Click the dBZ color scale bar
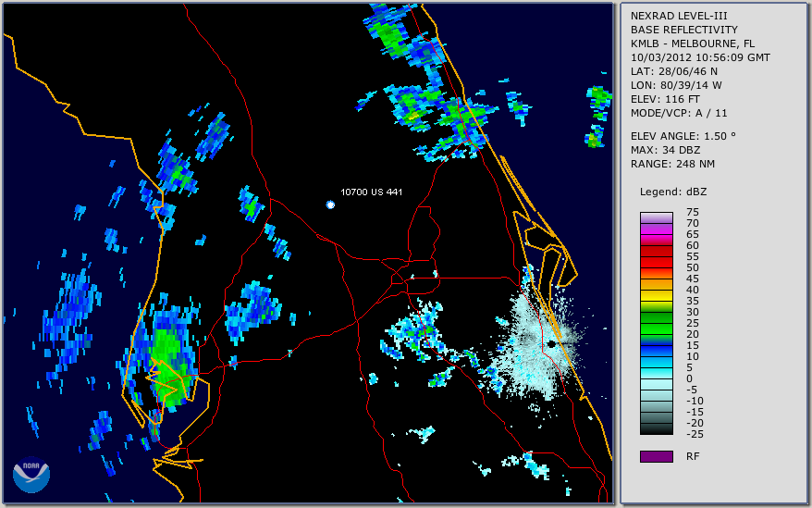Screen dimensions: 812x508 pos(656,323)
